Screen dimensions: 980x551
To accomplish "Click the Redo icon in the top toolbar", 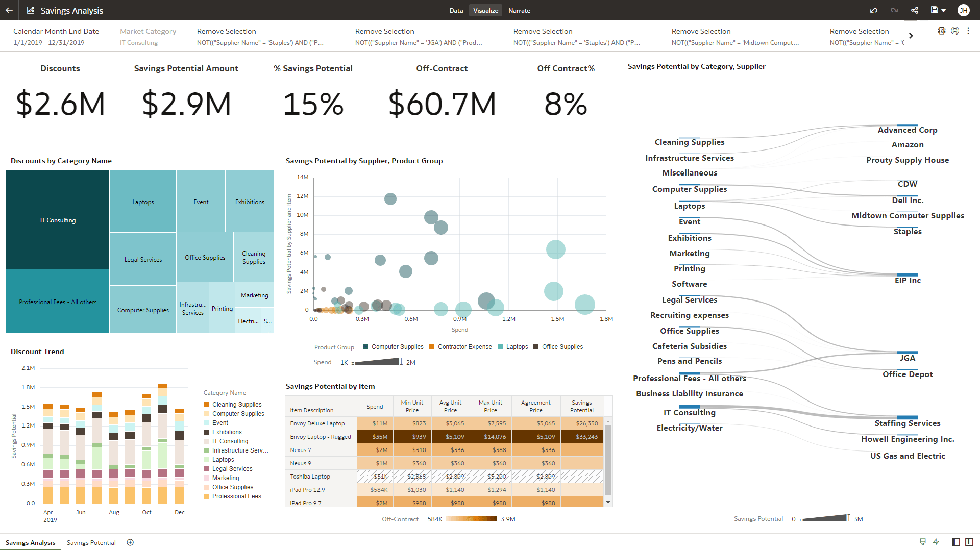I will click(x=893, y=10).
